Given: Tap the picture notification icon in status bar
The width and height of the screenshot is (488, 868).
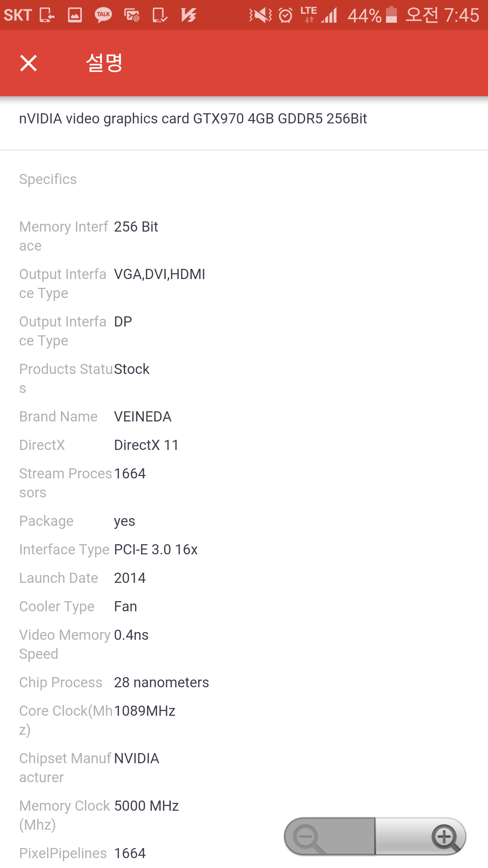Looking at the screenshot, I should (75, 15).
